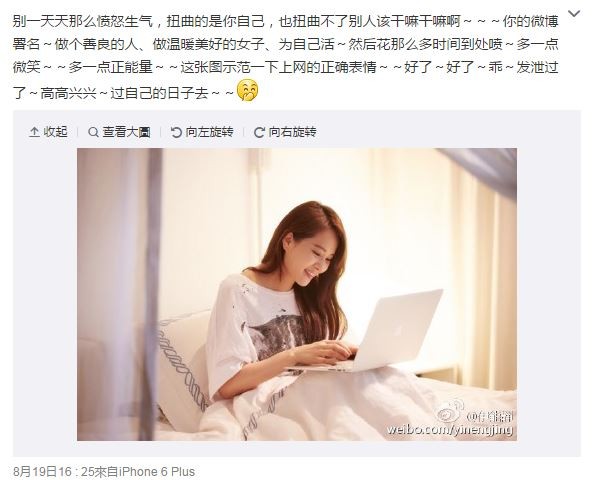
Task: Click the @ username watermark on the photo
Action: click(x=489, y=417)
